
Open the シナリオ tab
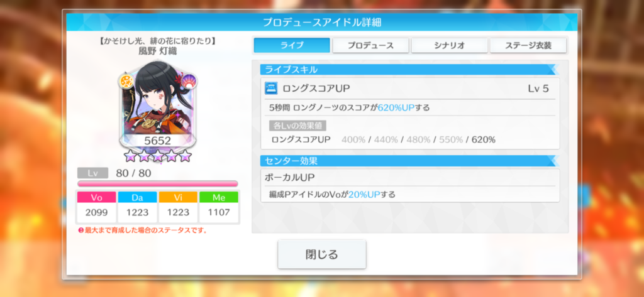coord(449,46)
